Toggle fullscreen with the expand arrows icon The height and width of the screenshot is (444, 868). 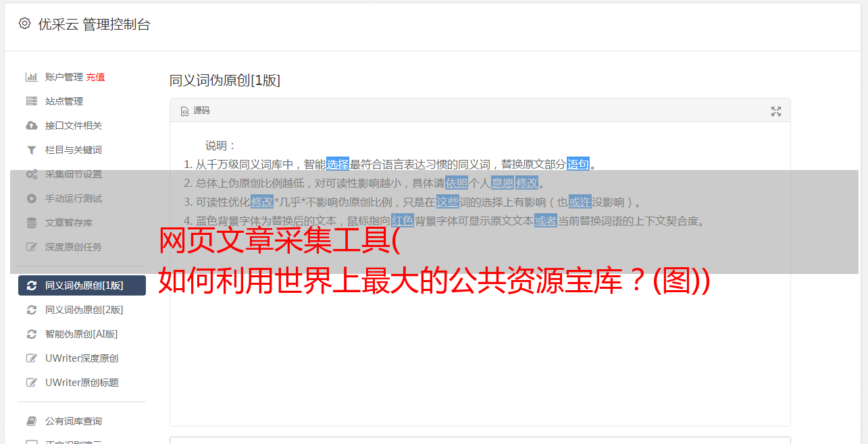[x=776, y=111]
